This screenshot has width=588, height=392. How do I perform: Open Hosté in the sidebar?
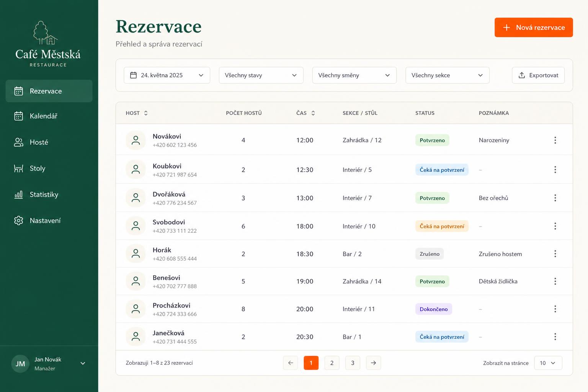(x=49, y=142)
